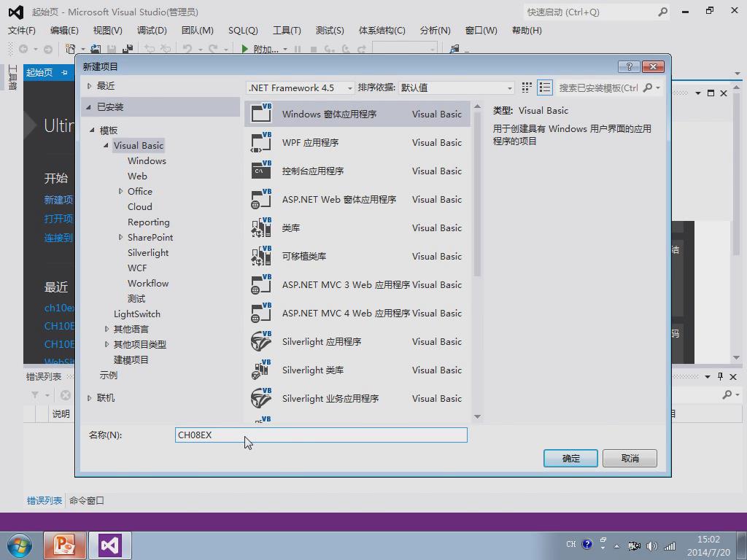Click the green Start (附加) play icon
The height and width of the screenshot is (560, 747).
[x=244, y=49]
